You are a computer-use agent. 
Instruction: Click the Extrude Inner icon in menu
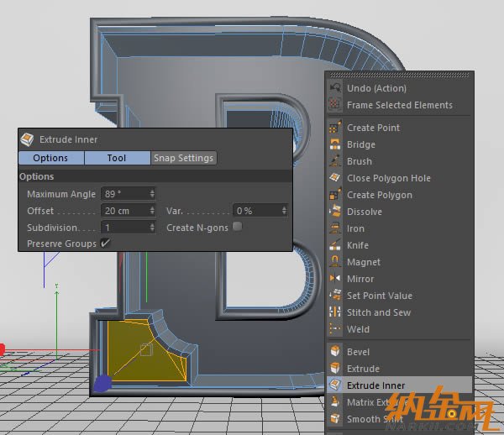tap(335, 385)
